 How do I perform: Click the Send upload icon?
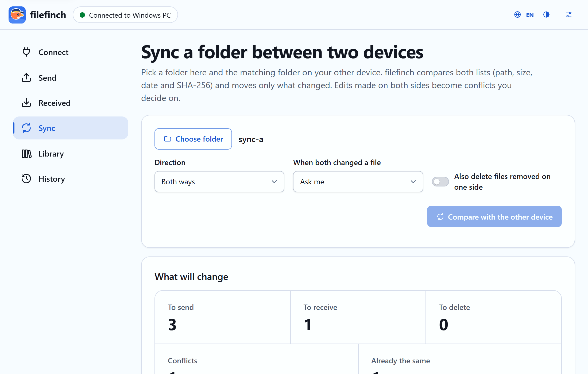tap(26, 78)
